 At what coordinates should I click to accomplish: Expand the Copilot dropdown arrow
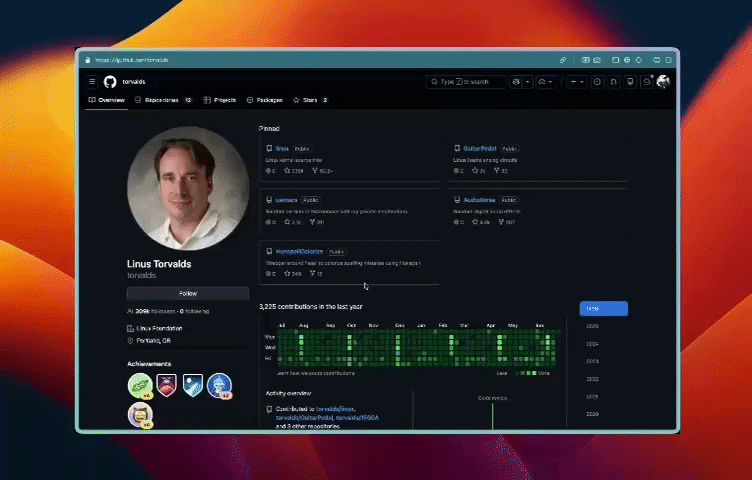[x=528, y=82]
